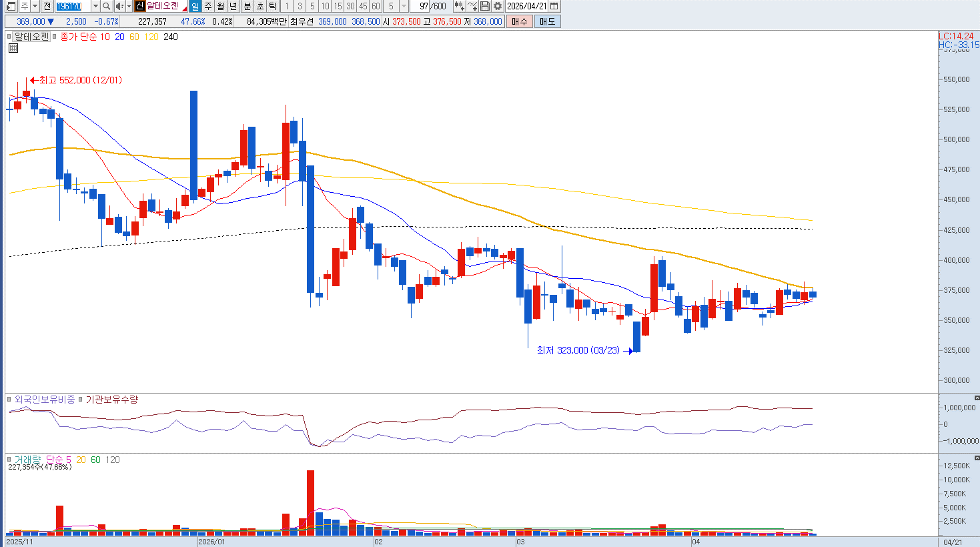The height and width of the screenshot is (547, 980).
Task: Open the calendar date picker icon
Action: (554, 6)
